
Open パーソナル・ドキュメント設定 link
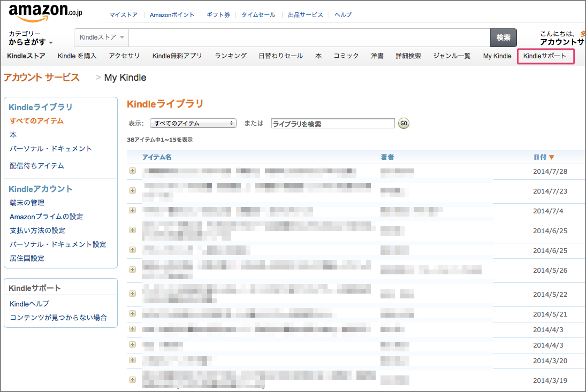(x=58, y=244)
